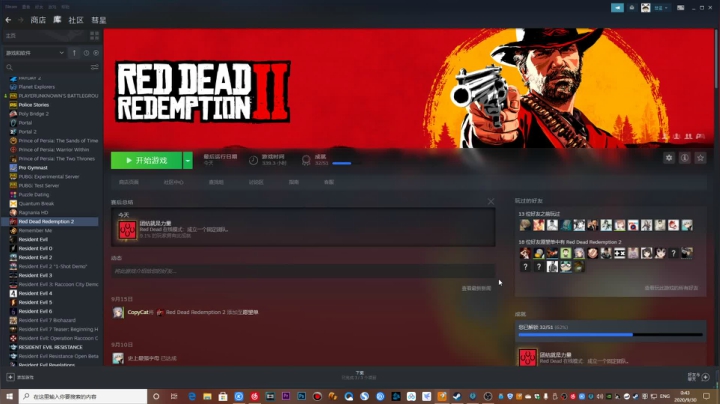
Task: Click the first friend avatar who played
Action: point(525,225)
